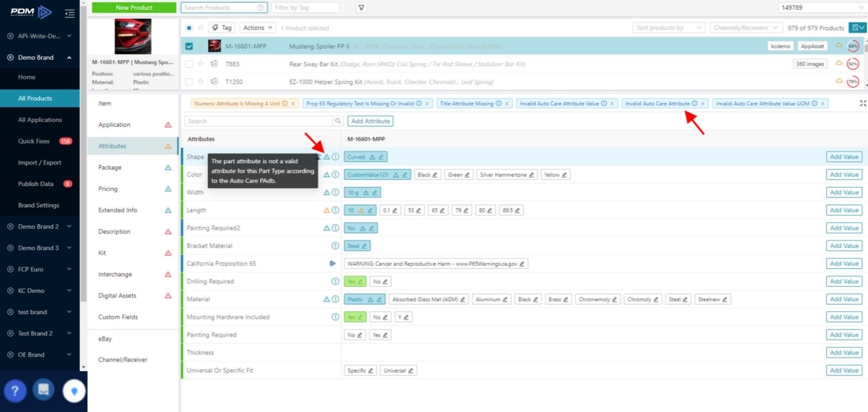Click the Tag button
Image resolution: width=868 pixels, height=412 pixels.
point(222,28)
